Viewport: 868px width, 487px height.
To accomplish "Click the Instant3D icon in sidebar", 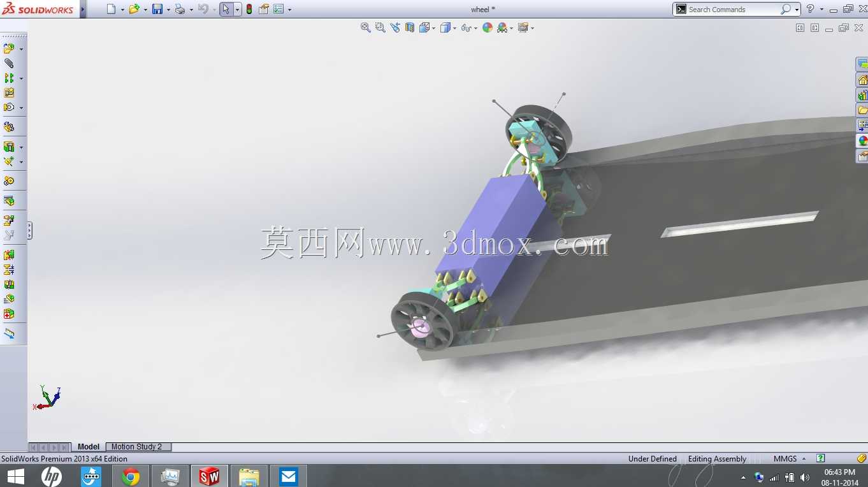I will pos(9,333).
